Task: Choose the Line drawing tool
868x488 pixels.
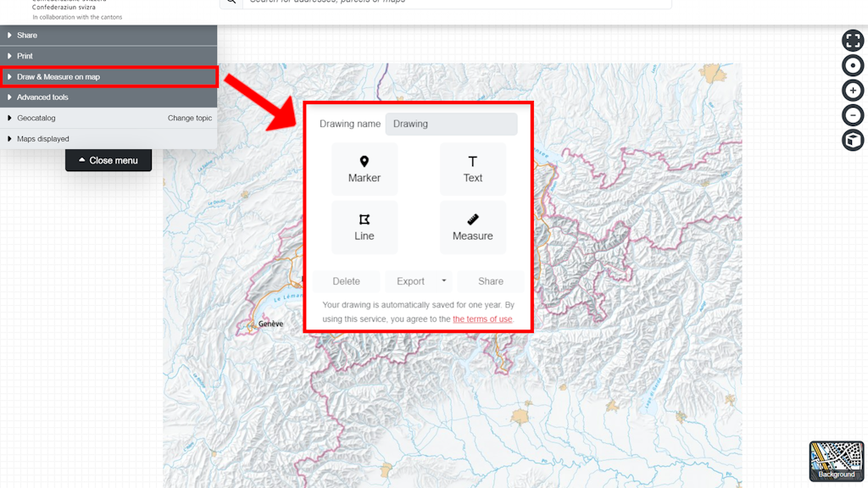Action: coord(364,227)
